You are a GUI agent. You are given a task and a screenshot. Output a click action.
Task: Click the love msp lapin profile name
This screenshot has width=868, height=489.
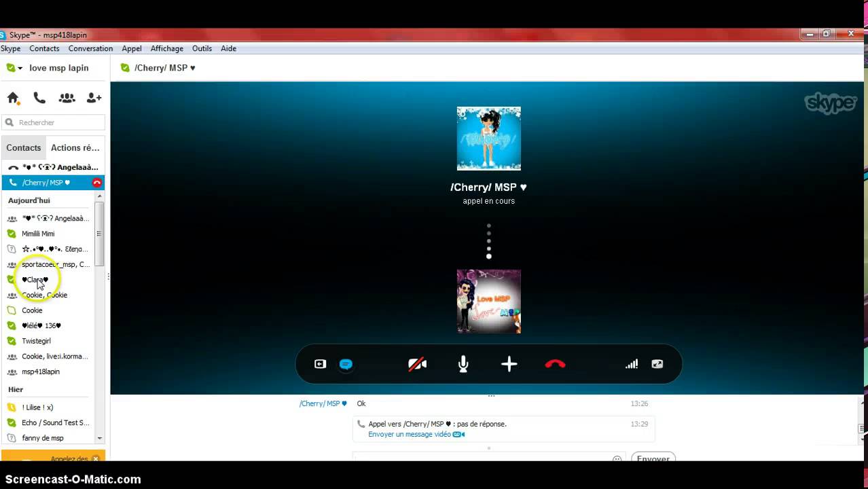tap(59, 68)
